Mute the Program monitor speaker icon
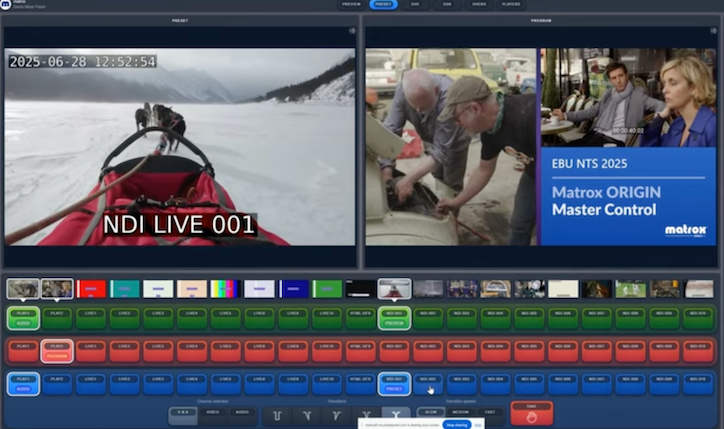The width and height of the screenshot is (724, 429). tap(713, 31)
